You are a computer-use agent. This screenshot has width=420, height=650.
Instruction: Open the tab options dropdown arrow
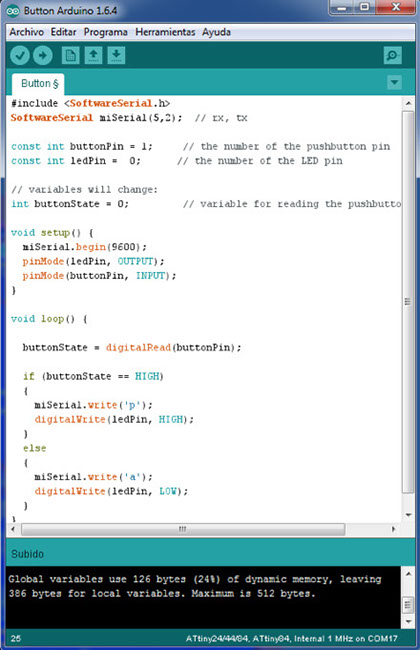[394, 82]
